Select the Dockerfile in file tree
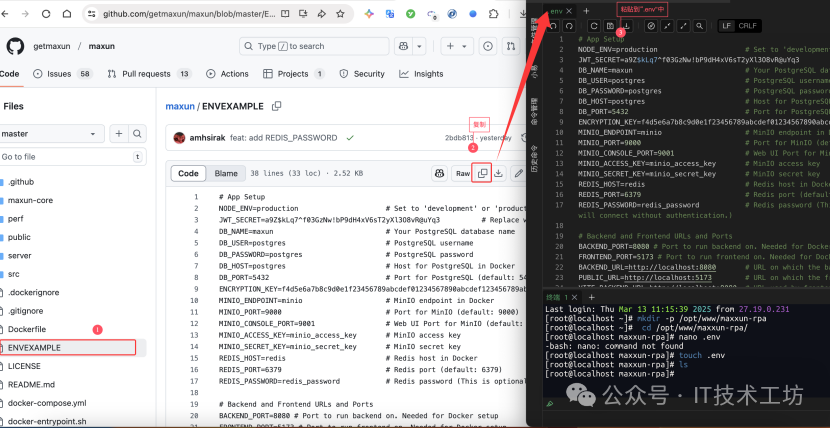 pyautogui.click(x=26, y=329)
